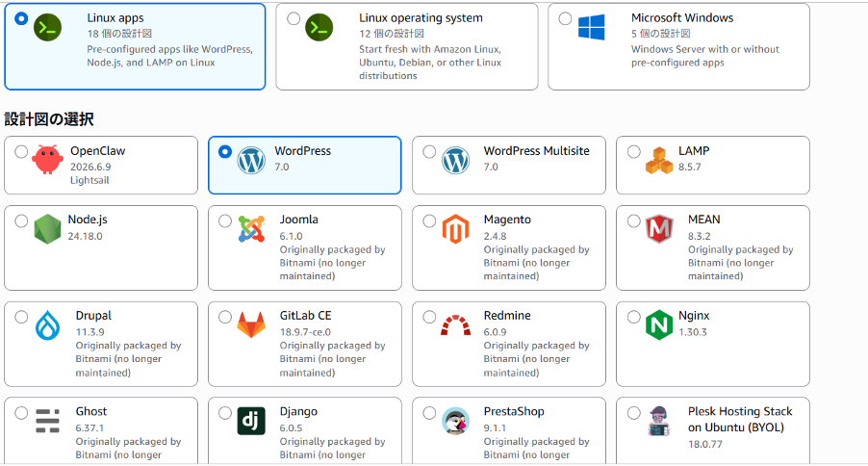Select the Linux operating system radio button

(x=294, y=19)
